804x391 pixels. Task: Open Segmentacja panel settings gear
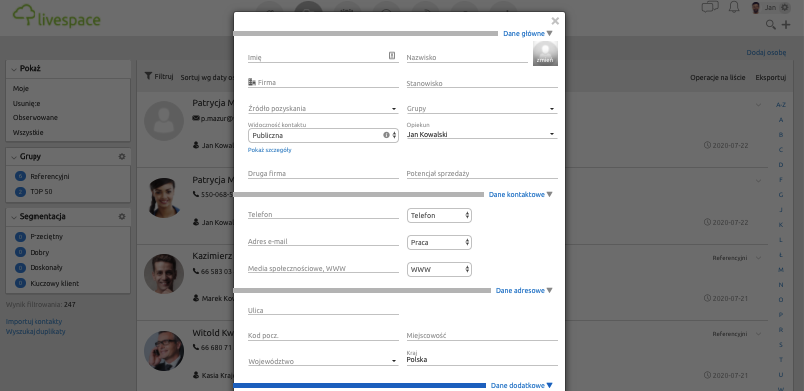pos(122,217)
